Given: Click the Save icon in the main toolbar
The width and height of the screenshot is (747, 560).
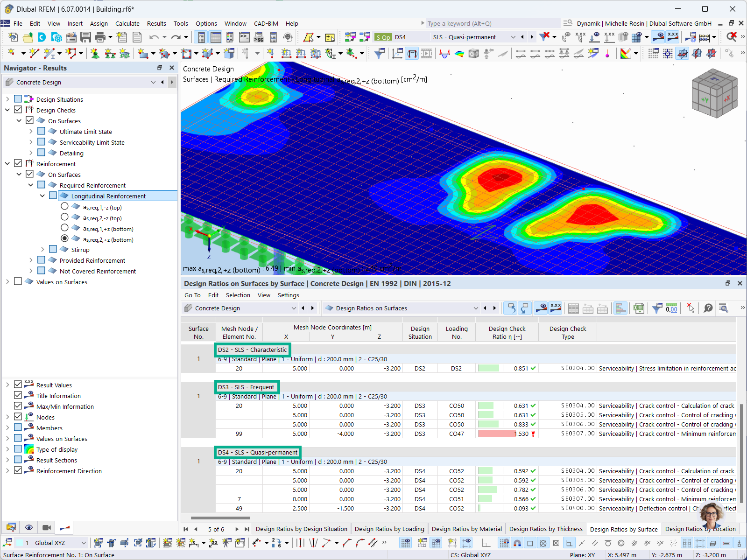Looking at the screenshot, I should coord(86,37).
